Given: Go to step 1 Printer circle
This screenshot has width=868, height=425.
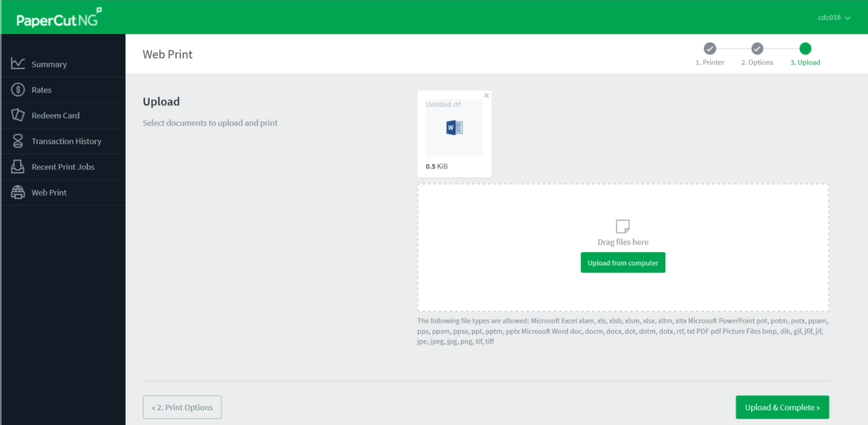Looking at the screenshot, I should point(710,49).
